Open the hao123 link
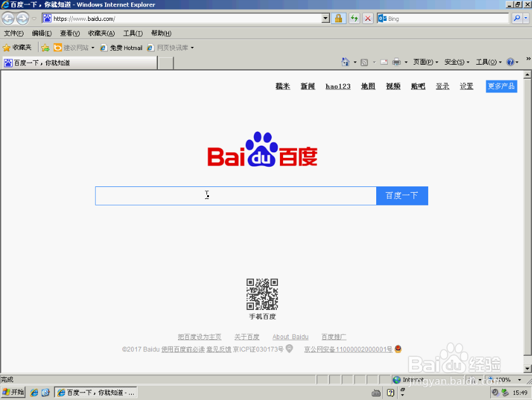Screen dimensions: 532x400 click(338, 86)
